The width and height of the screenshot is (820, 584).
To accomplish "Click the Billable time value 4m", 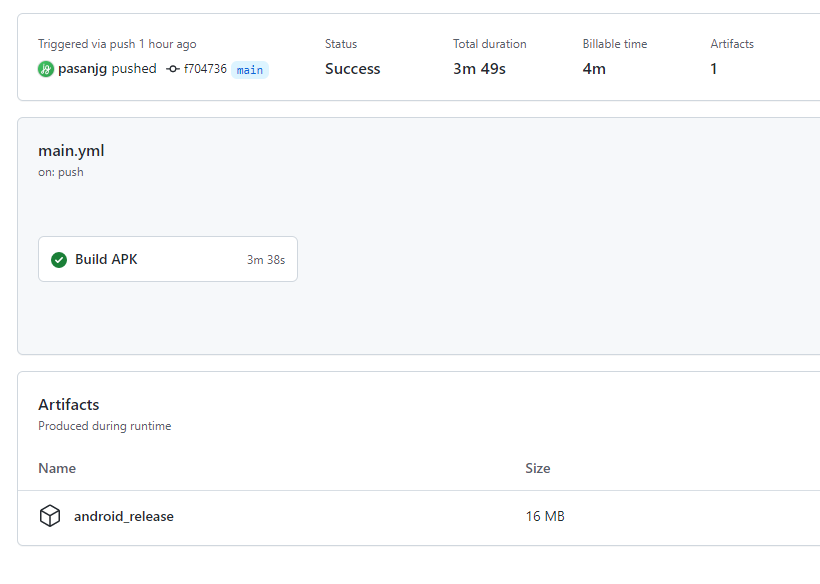I will (594, 69).
